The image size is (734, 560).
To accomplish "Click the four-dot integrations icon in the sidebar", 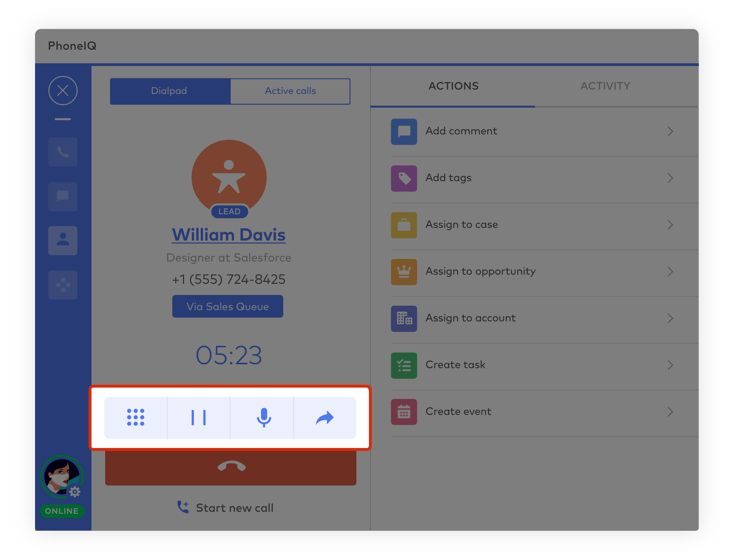I will point(63,285).
